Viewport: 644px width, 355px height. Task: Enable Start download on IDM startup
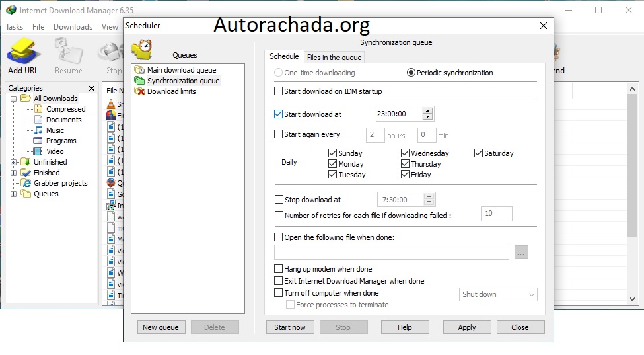(278, 91)
